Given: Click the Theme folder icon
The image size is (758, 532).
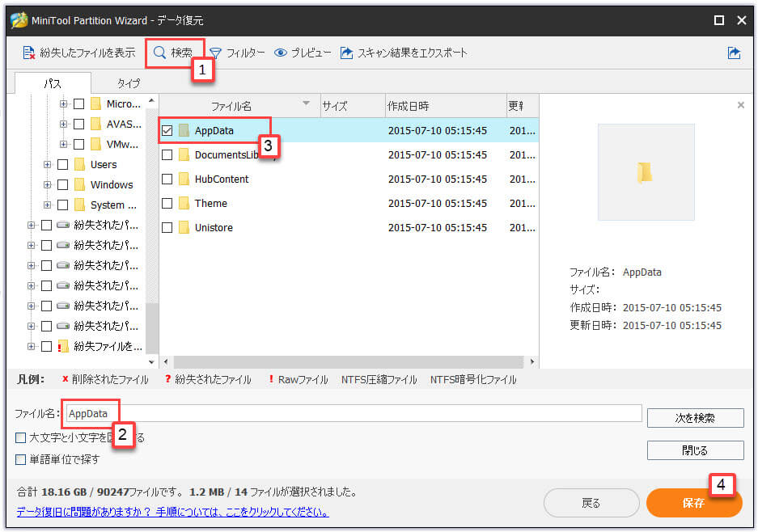Looking at the screenshot, I should tap(184, 203).
